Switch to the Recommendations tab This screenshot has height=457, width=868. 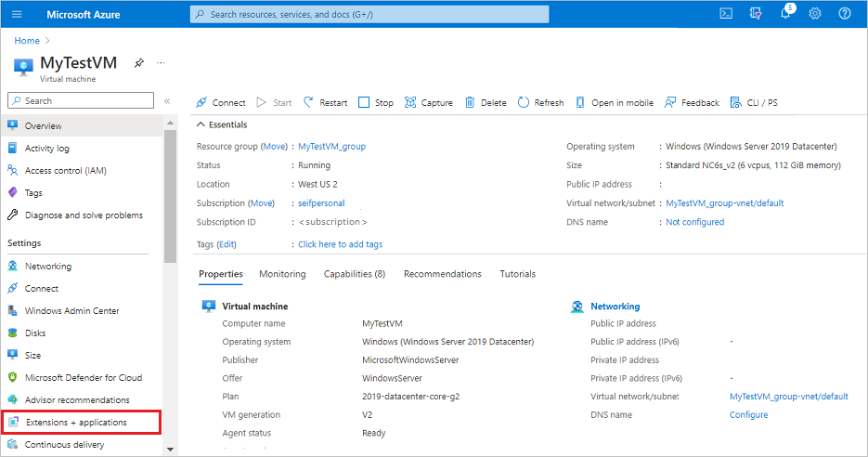tap(442, 274)
